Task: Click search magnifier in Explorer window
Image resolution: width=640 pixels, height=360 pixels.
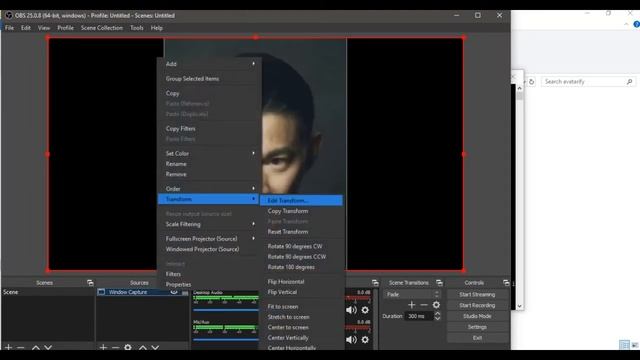Action: coord(629,82)
